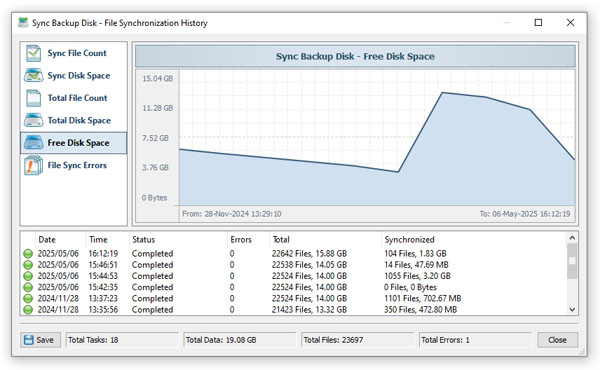Click the Sync Disk Space drive icon
Image resolution: width=600 pixels, height=370 pixels.
pyautogui.click(x=34, y=75)
